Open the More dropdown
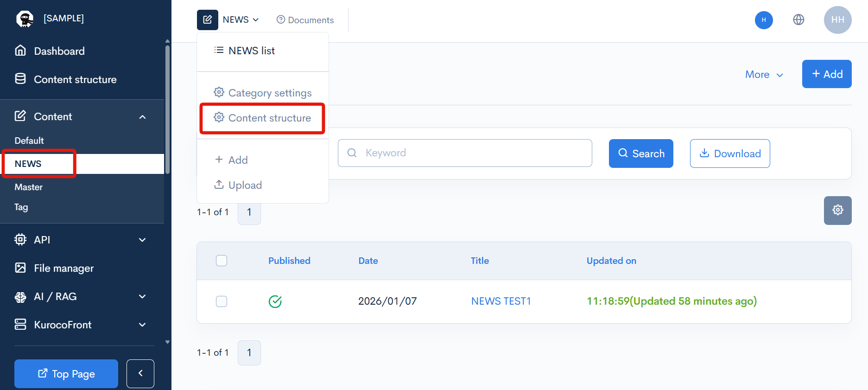The image size is (868, 390). [764, 74]
